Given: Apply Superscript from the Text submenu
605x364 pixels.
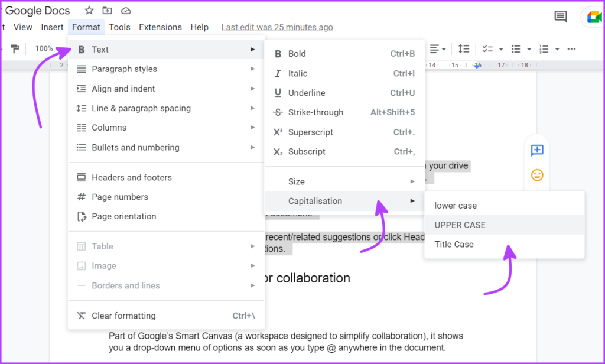Looking at the screenshot, I should 344,132.
